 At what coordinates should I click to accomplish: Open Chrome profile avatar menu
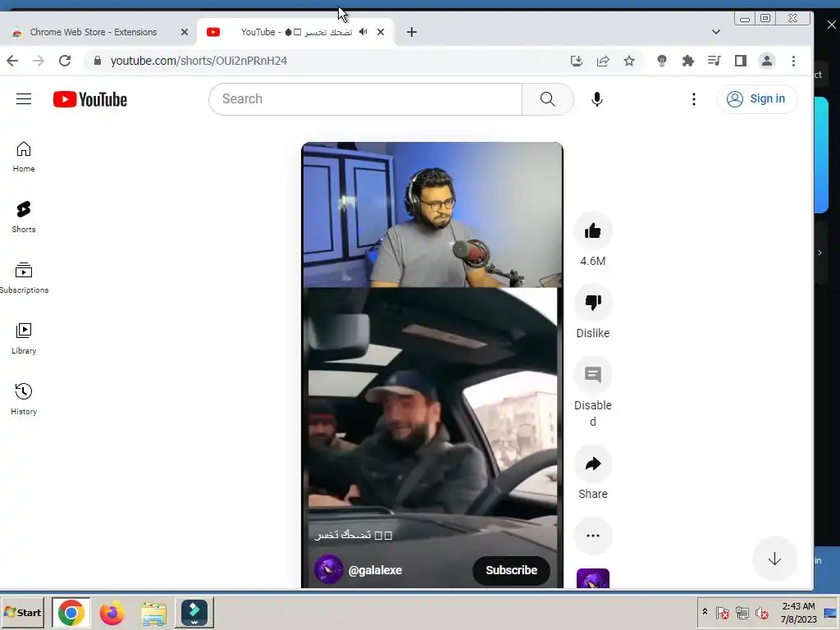[767, 61]
